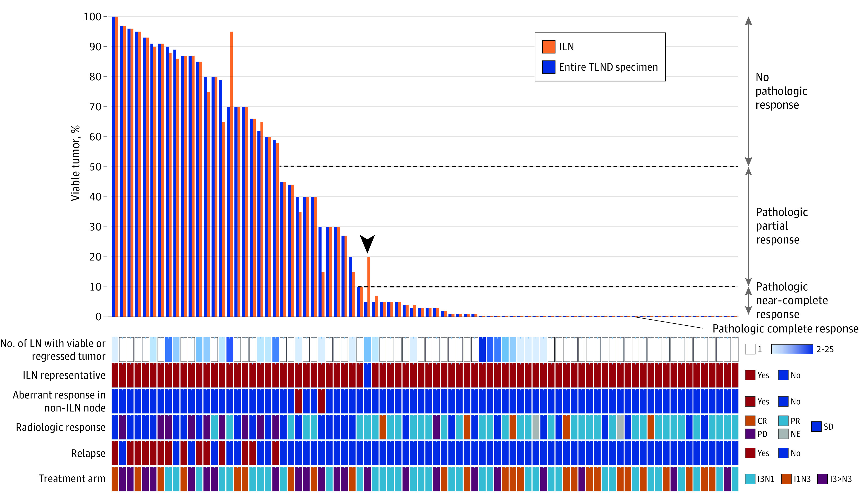
Task: Click the 'I3>N3' treatment arm legend text
Action: coord(841,479)
